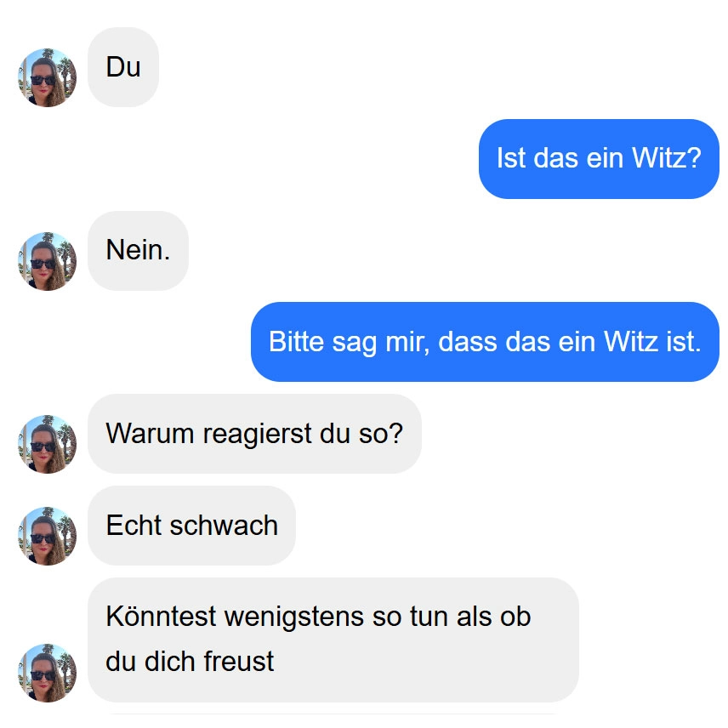Click profile picture next to 'Nein.' message
Image resolution: width=728 pixels, height=728 pixels.
(x=47, y=261)
